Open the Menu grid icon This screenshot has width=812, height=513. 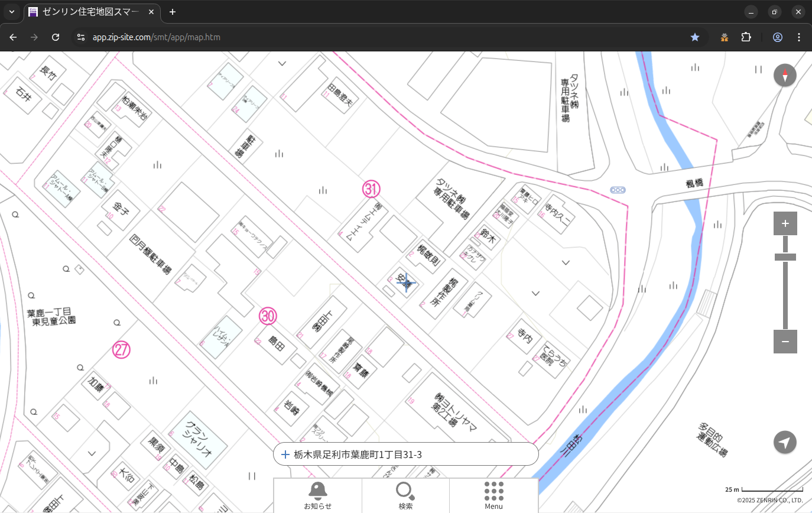(x=493, y=495)
